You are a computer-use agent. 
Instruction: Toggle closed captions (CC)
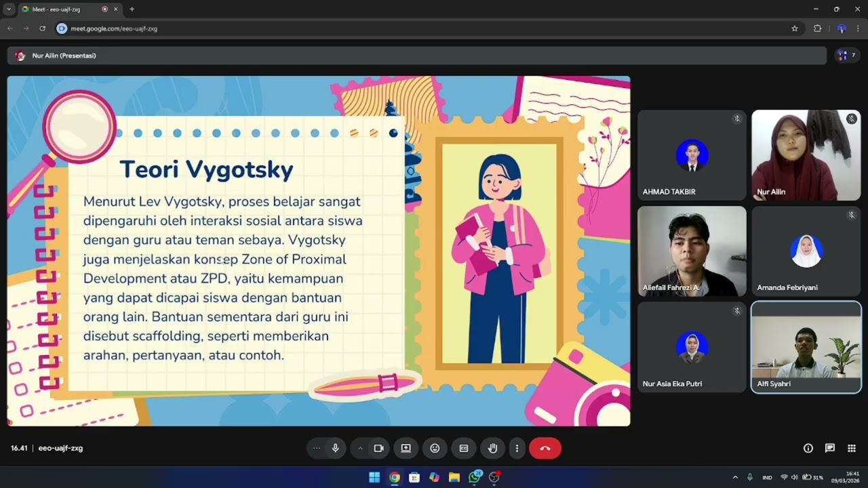[x=464, y=448]
